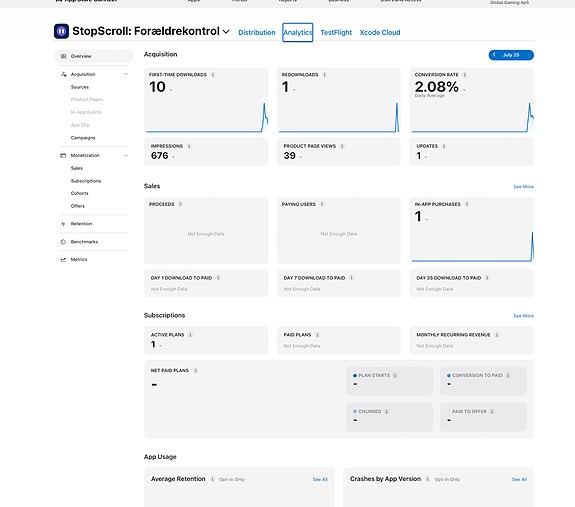575x507 pixels.
Task: Click info icon next to Updates
Action: pyautogui.click(x=444, y=146)
